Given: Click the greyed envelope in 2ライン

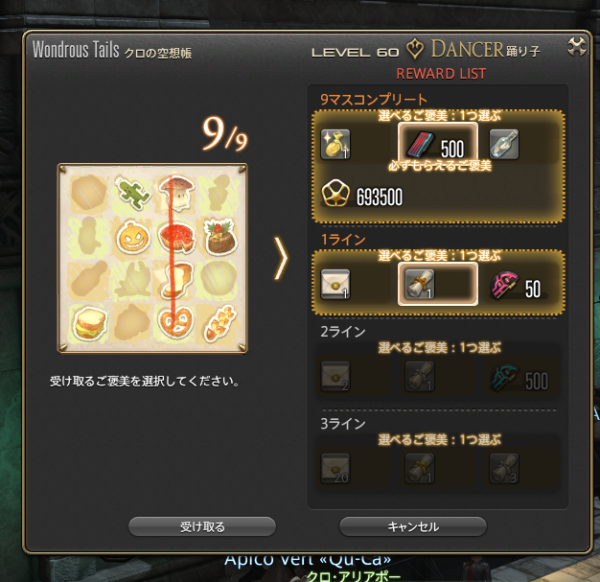Looking at the screenshot, I should (x=335, y=376).
